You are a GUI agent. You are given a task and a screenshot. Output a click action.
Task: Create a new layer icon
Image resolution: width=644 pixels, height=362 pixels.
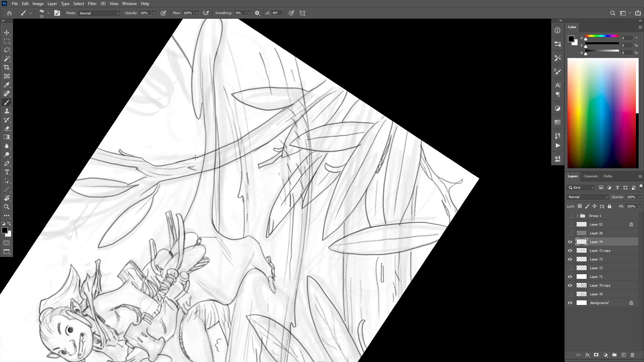[x=624, y=355]
